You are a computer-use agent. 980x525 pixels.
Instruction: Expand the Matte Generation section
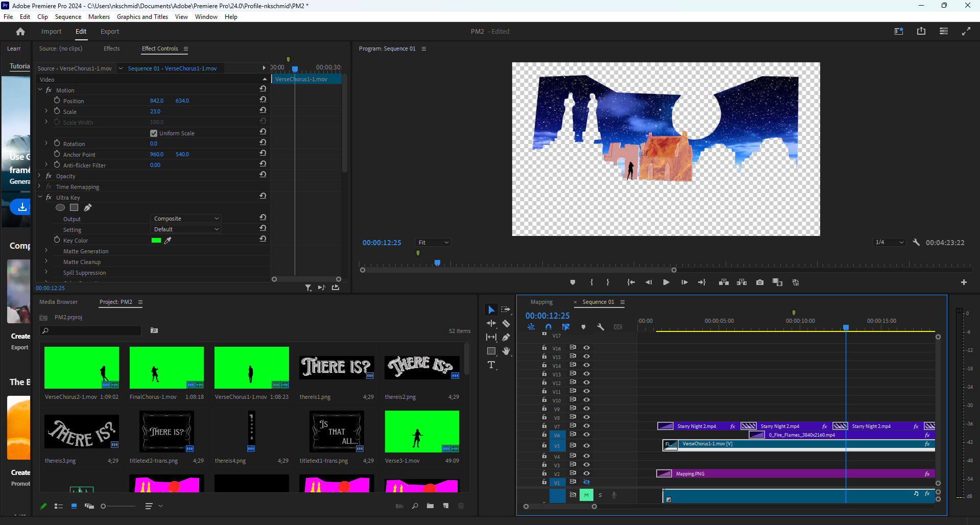click(46, 251)
